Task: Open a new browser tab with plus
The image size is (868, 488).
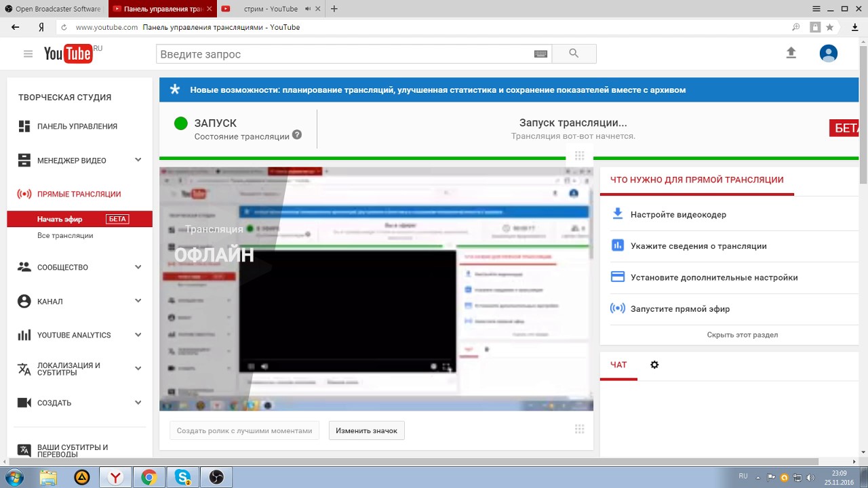Action: [334, 9]
